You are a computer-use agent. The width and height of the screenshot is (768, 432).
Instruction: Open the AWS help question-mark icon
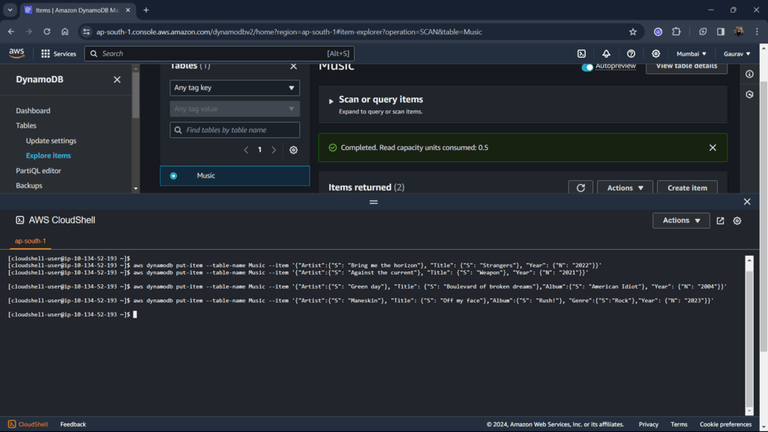[631, 54]
